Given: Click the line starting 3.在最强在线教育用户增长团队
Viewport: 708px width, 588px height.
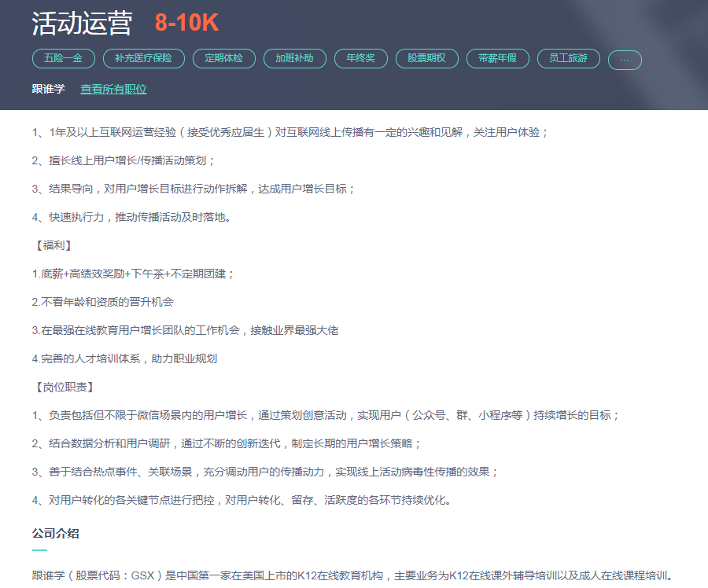Looking at the screenshot, I should click(185, 330).
